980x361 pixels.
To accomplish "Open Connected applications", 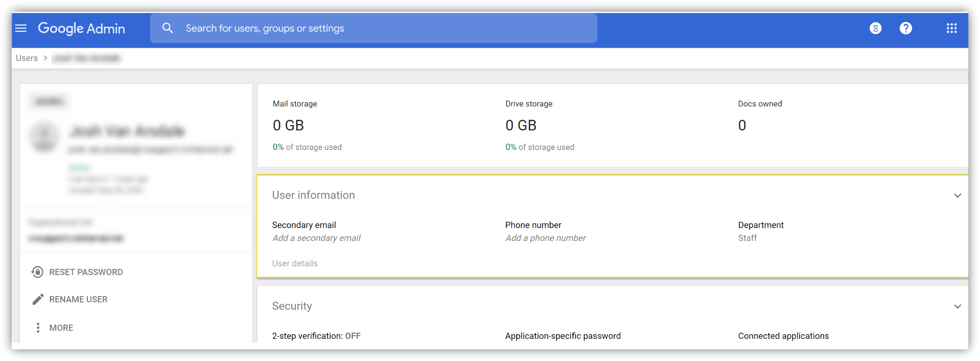I will pos(783,336).
